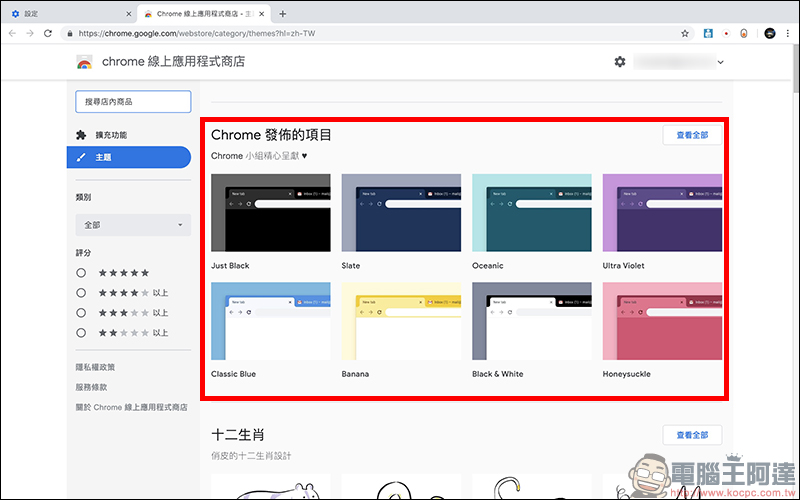The image size is (800, 500).
Task: Click the red dot extension icon
Action: pos(726,34)
